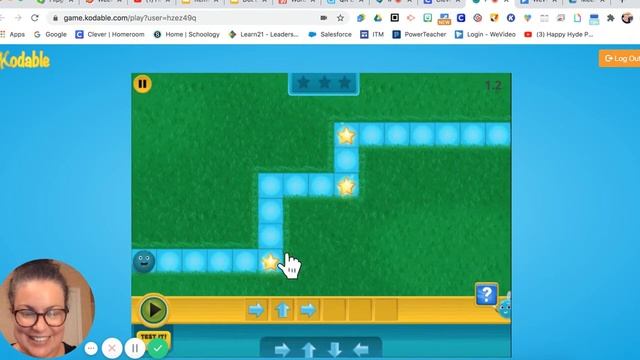Pick the up arrow from the arrow palette
The image size is (640, 360).
click(x=309, y=350)
